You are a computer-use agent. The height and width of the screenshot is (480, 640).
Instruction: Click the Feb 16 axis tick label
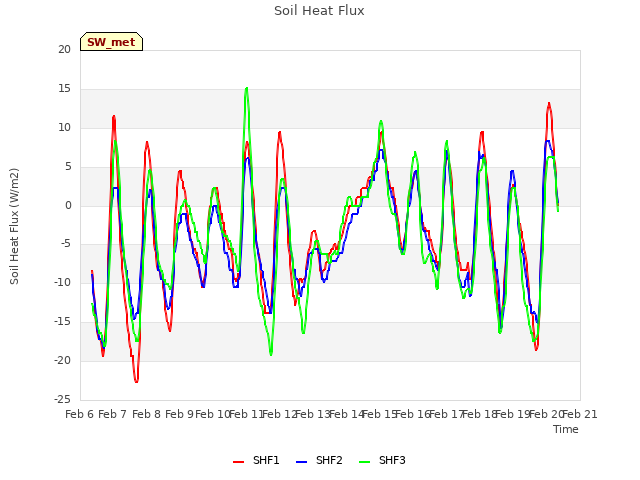pyautogui.click(x=413, y=415)
